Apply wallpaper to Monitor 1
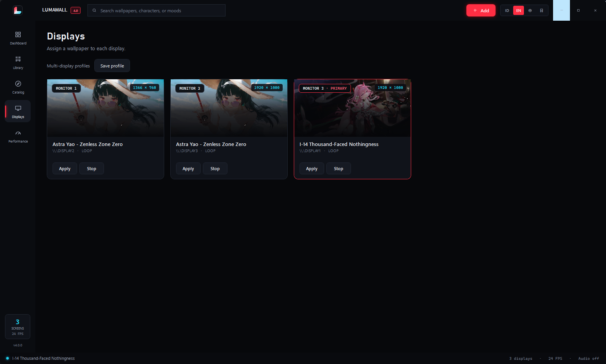Viewport: 606px width, 364px height. (x=65, y=169)
